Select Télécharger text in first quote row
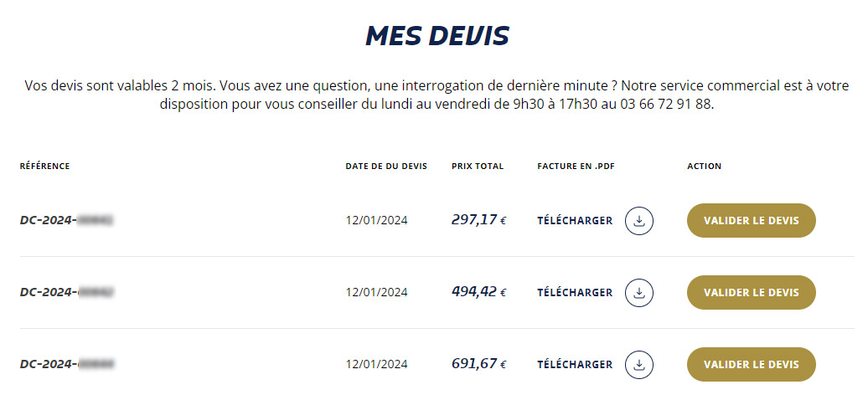Viewport: 868px width, 400px height. click(575, 221)
